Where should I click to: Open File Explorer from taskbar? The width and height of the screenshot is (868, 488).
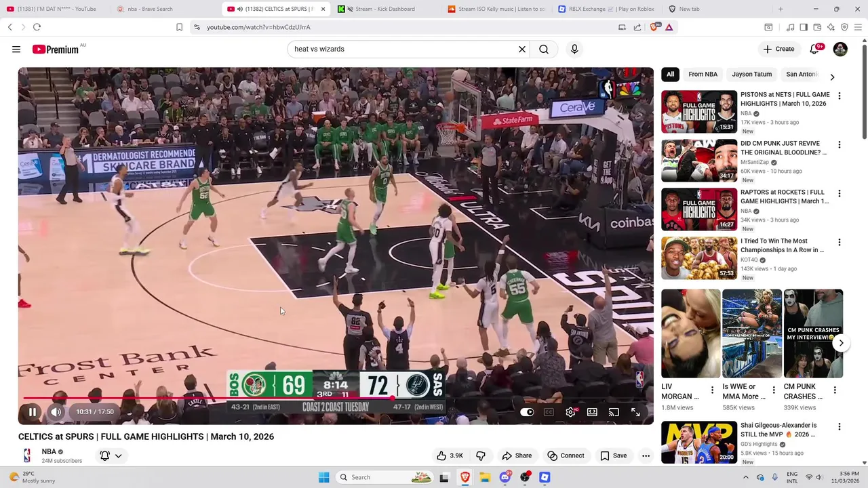click(x=485, y=477)
